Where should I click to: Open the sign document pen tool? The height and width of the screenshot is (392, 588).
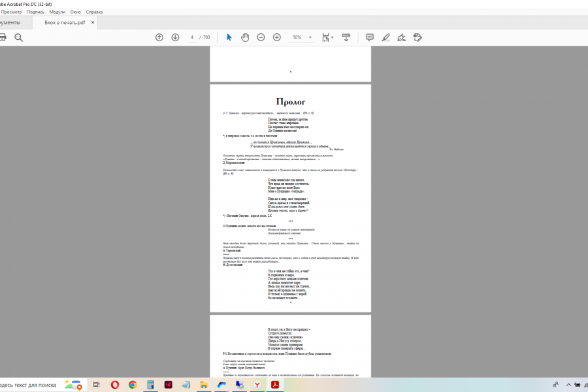(x=402, y=37)
